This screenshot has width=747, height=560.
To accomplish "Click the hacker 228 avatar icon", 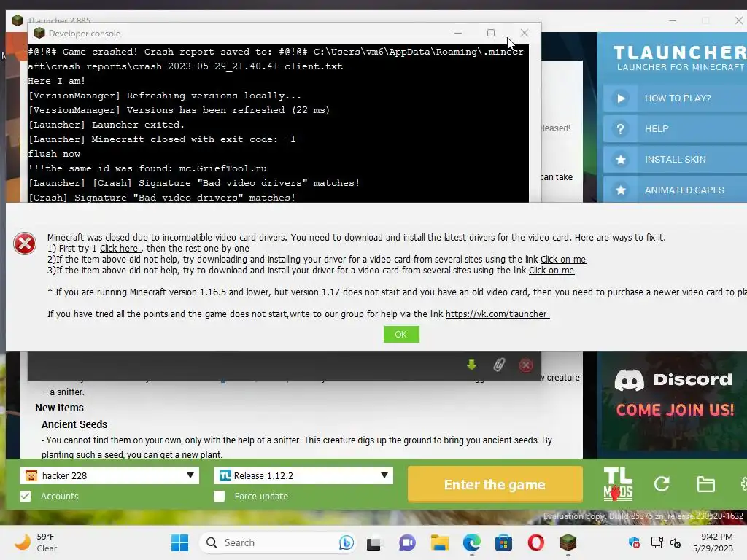I will [31, 475].
